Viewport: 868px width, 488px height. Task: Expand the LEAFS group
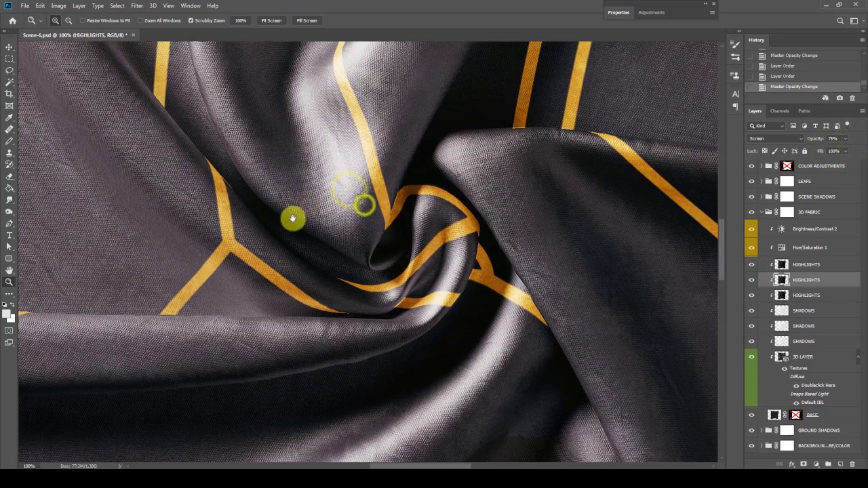pos(761,182)
